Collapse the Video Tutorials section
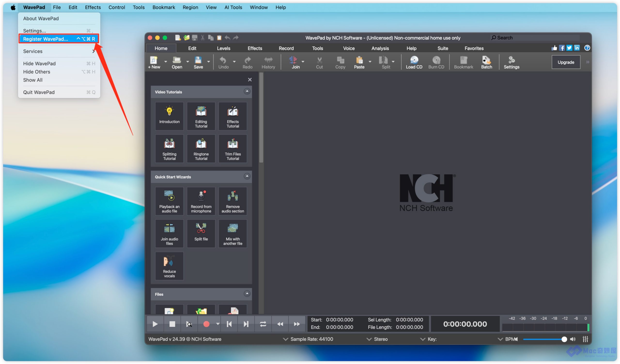The image size is (620, 364). 247,91
